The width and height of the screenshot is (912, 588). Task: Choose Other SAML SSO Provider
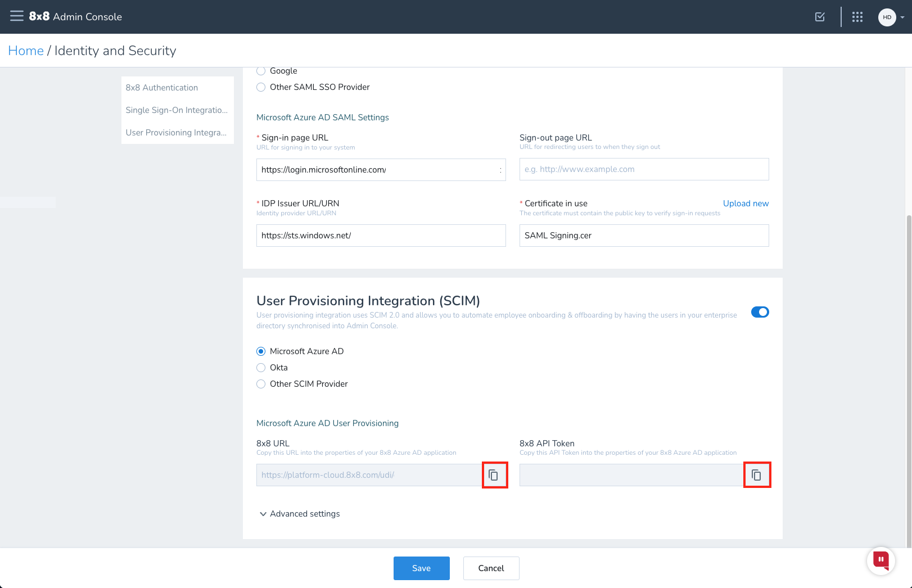pyautogui.click(x=261, y=87)
